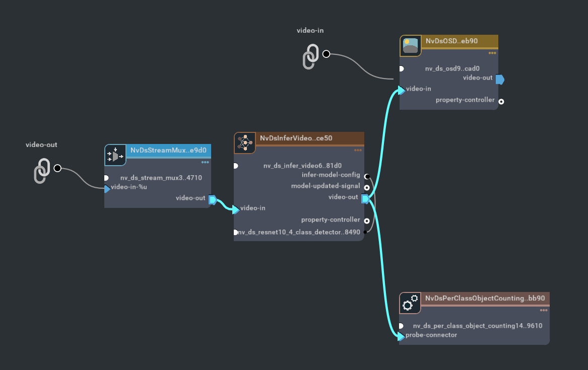Click the neural network icon on NvDsInferVideo node
The width and height of the screenshot is (588, 370).
tap(245, 143)
